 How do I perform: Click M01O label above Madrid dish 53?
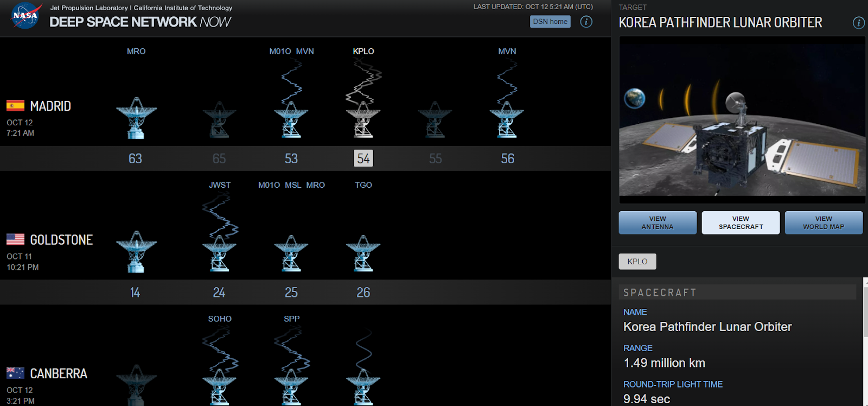(280, 51)
